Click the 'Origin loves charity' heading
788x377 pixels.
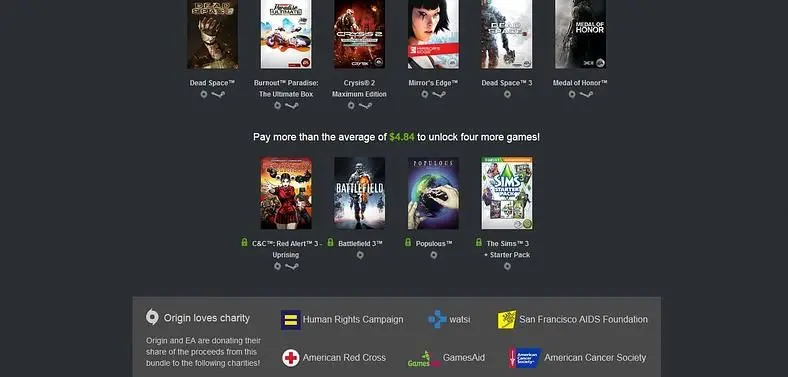pos(207,318)
